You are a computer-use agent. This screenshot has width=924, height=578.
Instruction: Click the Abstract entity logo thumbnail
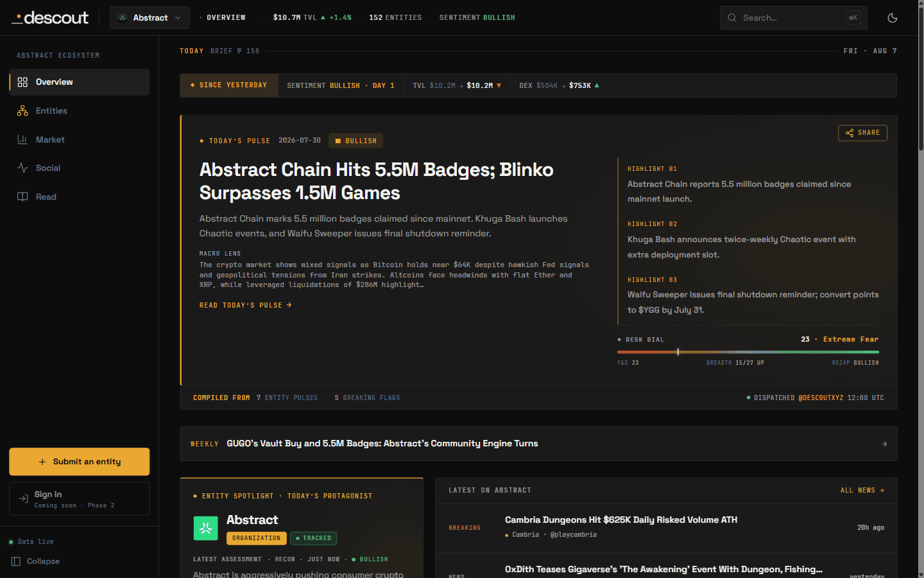(206, 528)
